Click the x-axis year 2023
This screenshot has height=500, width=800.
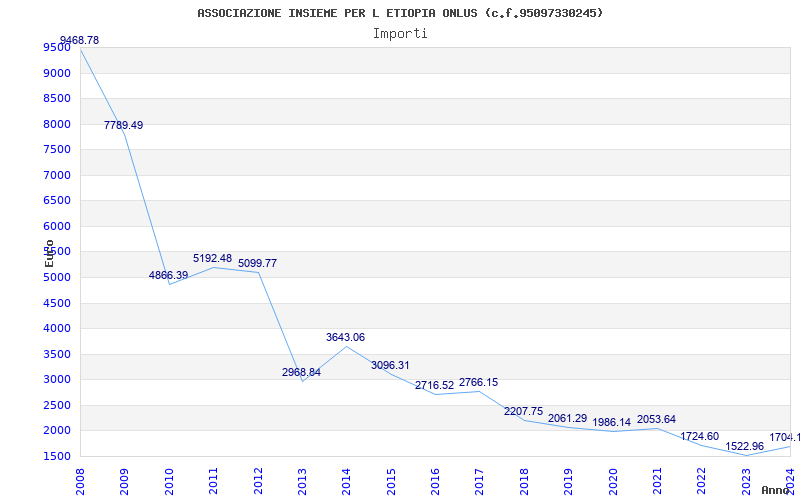click(746, 482)
